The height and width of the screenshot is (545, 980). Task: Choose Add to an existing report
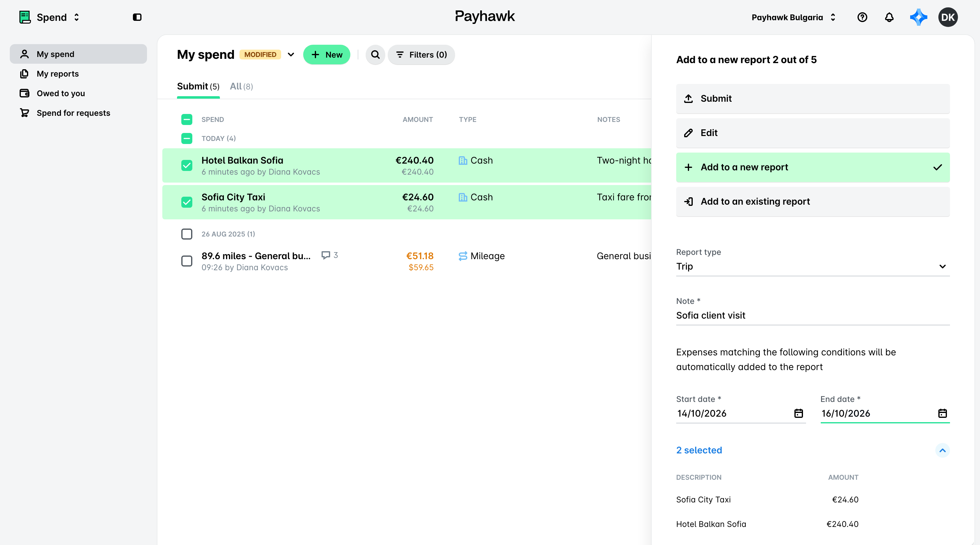tap(812, 201)
